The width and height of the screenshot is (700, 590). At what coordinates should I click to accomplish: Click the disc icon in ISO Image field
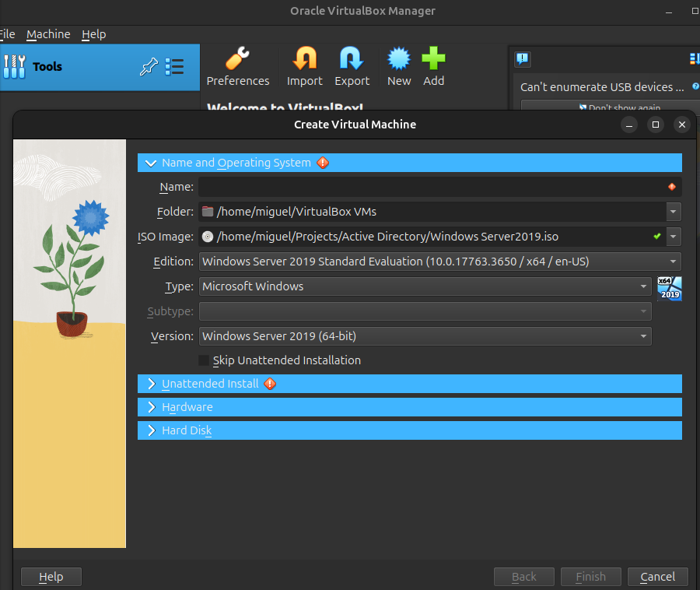click(208, 237)
